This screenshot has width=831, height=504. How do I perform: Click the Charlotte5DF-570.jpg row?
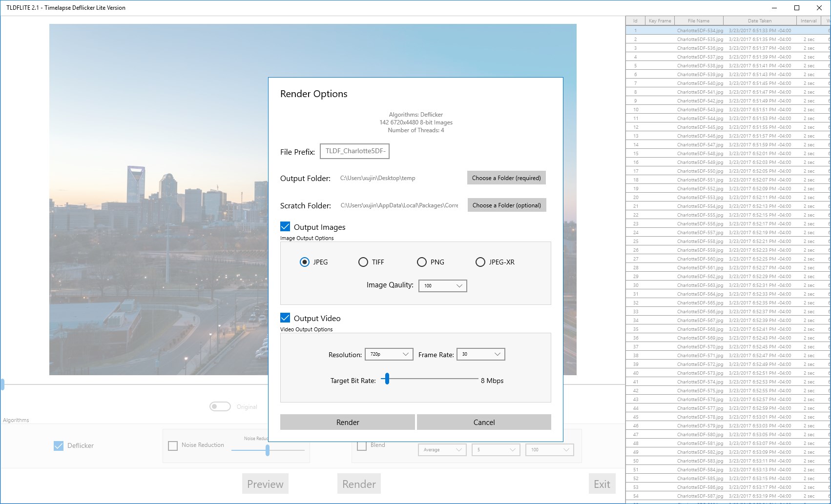[x=728, y=346]
